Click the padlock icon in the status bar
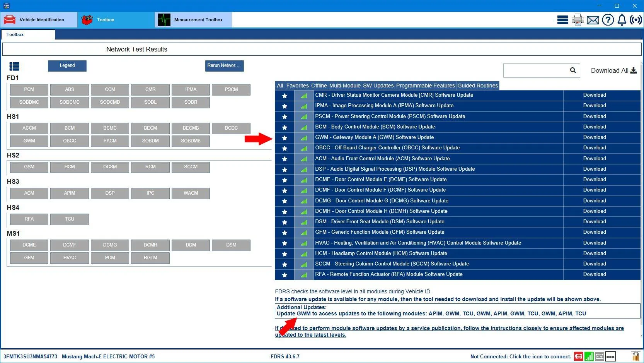This screenshot has width=644, height=363. point(635,356)
